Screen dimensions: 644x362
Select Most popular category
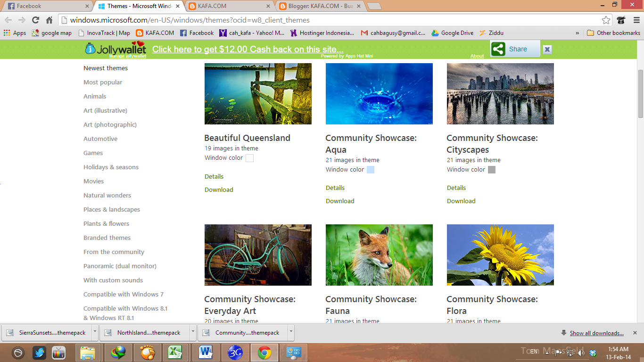103,82
